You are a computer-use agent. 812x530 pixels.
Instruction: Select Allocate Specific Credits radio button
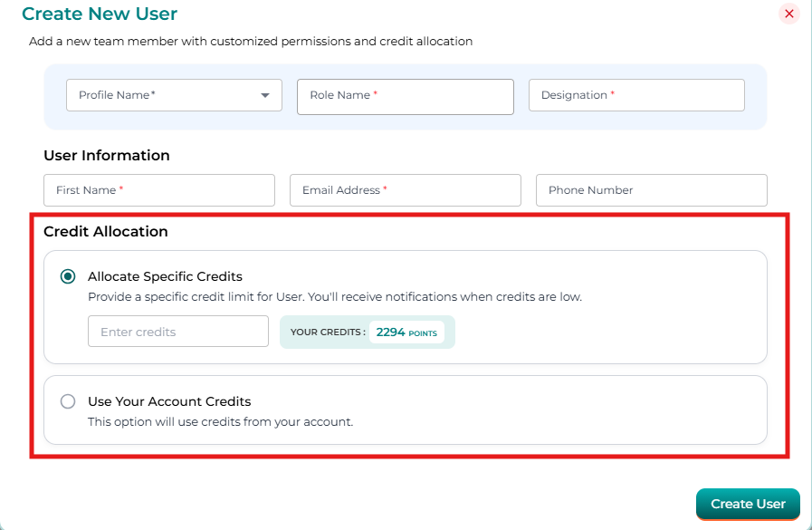(x=68, y=276)
